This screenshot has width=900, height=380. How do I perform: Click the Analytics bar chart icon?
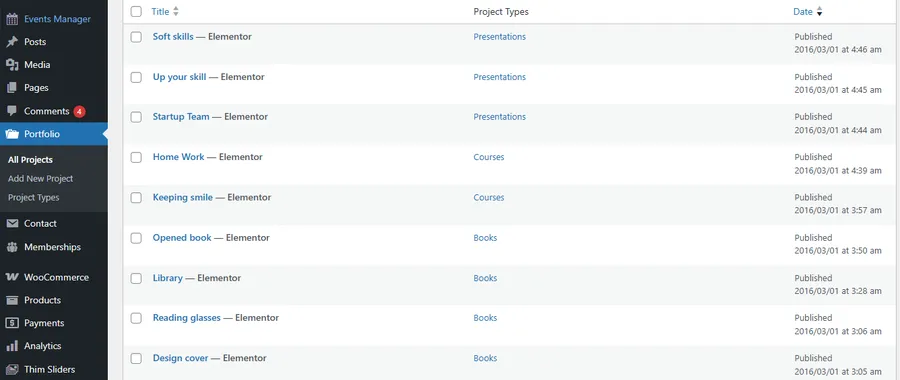(x=12, y=346)
